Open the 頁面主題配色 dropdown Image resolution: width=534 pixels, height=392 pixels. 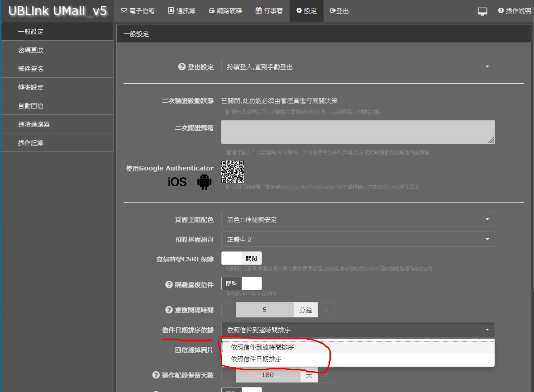click(x=358, y=220)
